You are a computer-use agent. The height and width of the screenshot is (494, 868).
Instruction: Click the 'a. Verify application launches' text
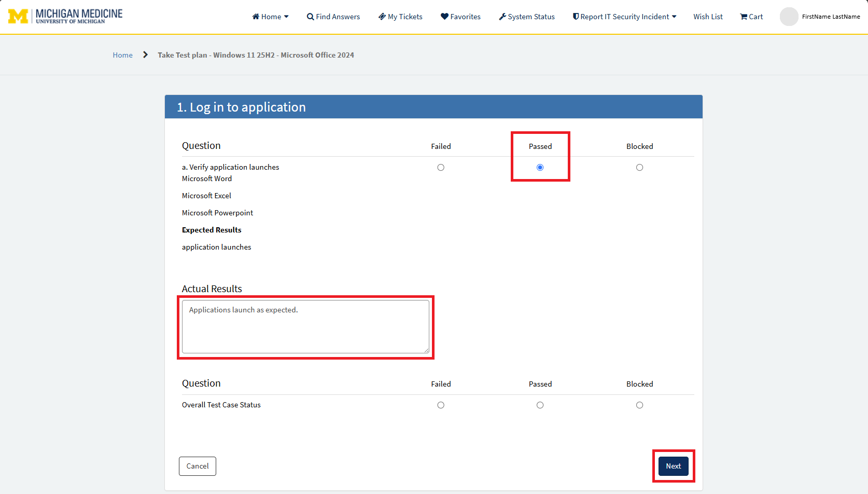230,167
